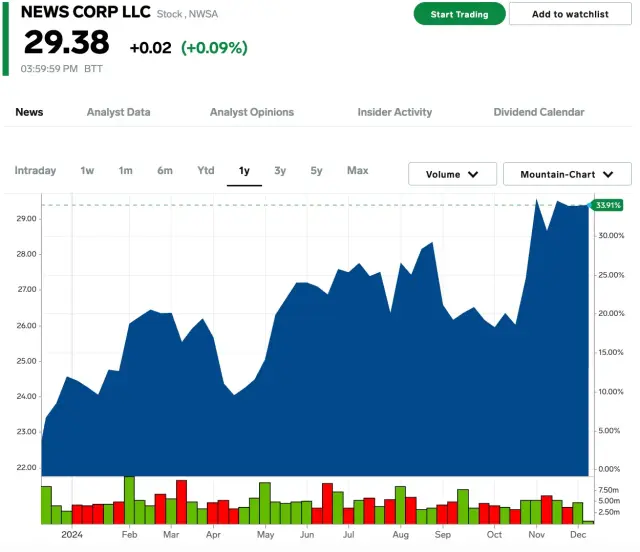The image size is (640, 552).
Task: Switch to Analyst Data tab
Action: point(118,112)
